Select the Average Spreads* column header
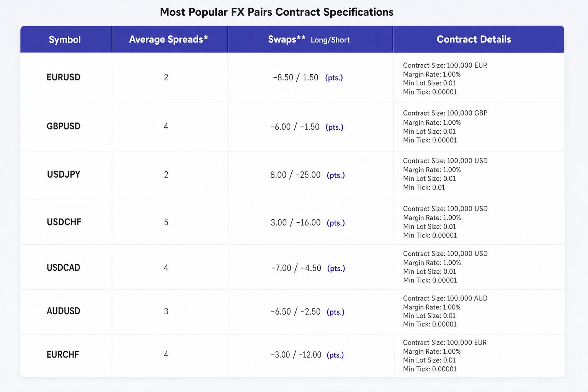588x392 pixels. [x=168, y=39]
